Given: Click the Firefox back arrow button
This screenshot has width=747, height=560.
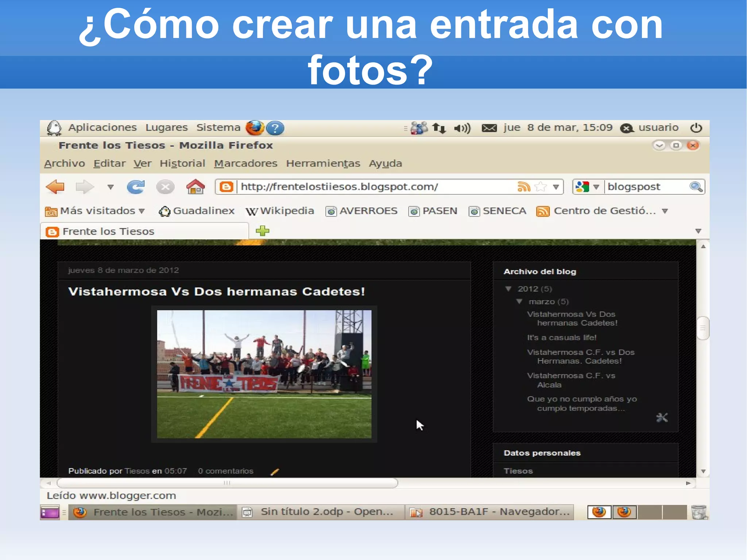Looking at the screenshot, I should coord(55,187).
